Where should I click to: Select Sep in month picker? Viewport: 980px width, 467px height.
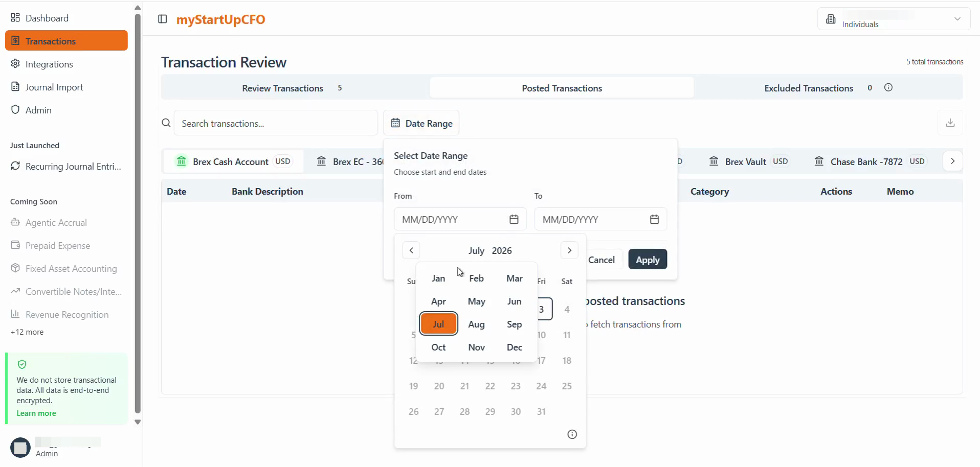515,324
